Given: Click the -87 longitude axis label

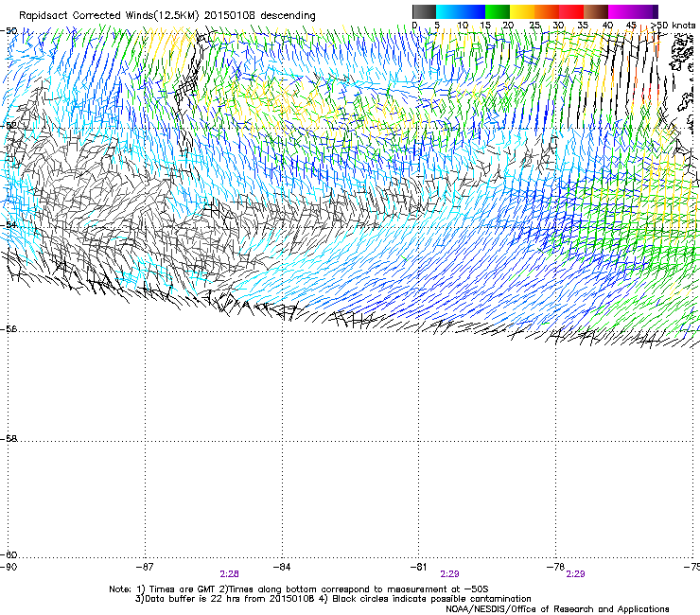Looking at the screenshot, I should pos(145,567).
